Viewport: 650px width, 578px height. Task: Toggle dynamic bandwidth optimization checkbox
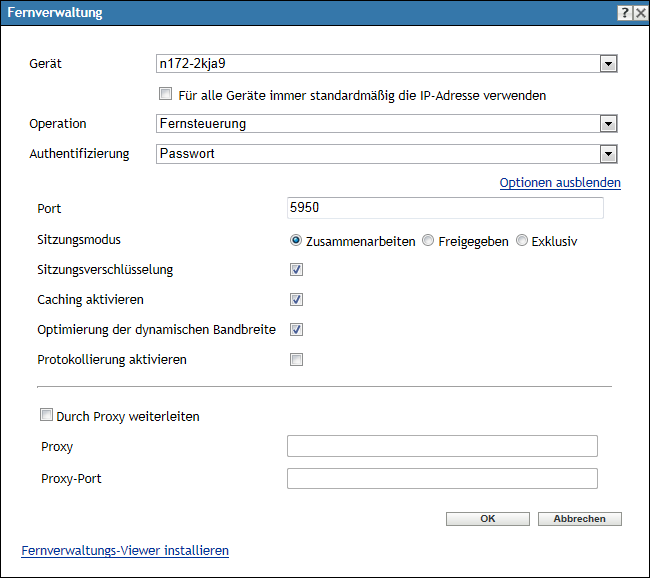297,329
